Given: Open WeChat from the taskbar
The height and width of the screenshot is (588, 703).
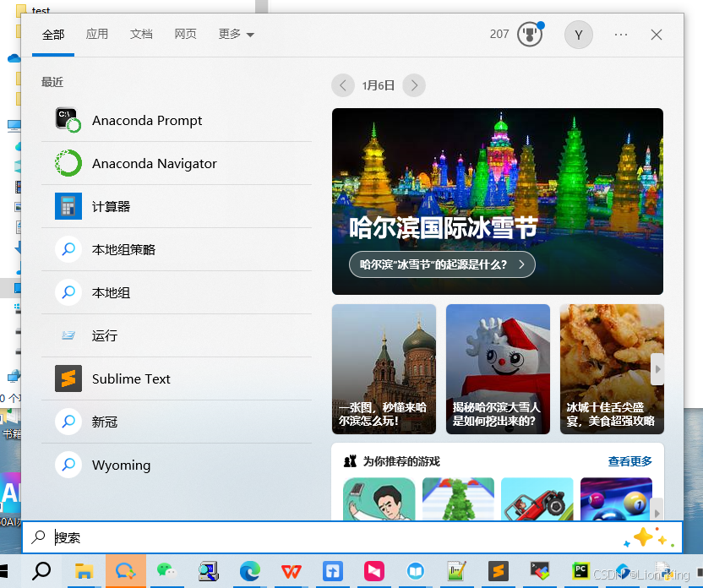Looking at the screenshot, I should point(166,572).
